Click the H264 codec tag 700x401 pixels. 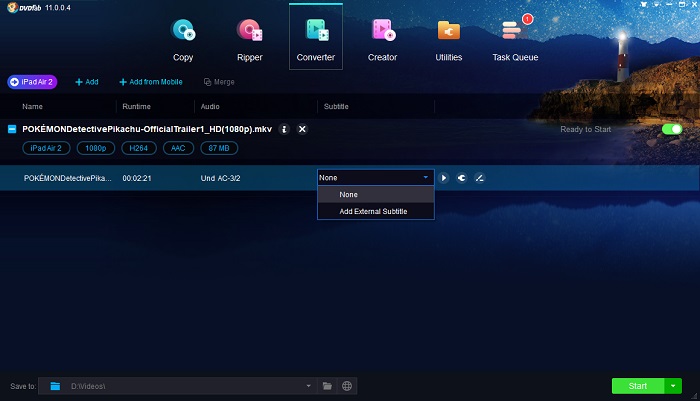pos(138,148)
